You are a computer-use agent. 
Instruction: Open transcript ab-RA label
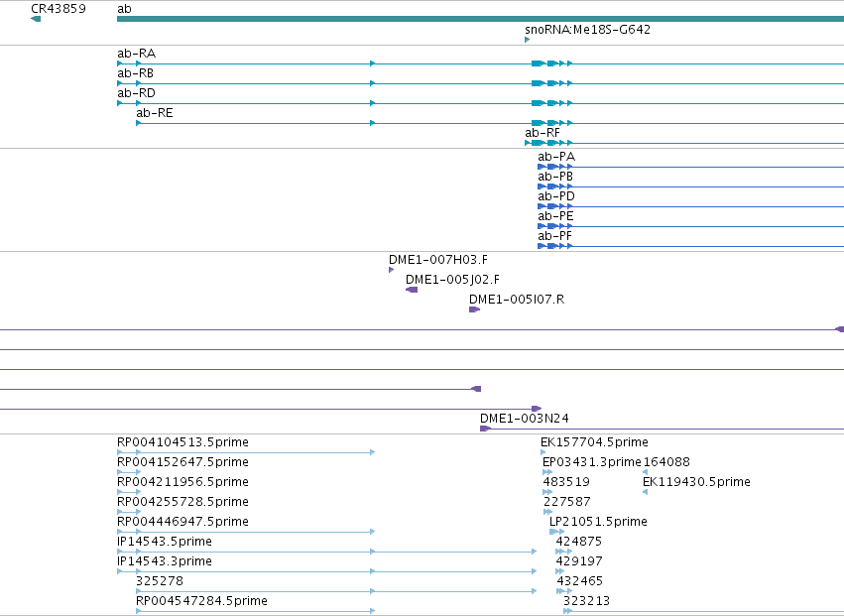(136, 54)
